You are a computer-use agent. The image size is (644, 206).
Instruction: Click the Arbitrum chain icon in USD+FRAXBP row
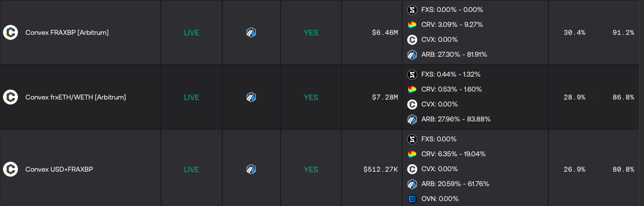click(x=251, y=169)
